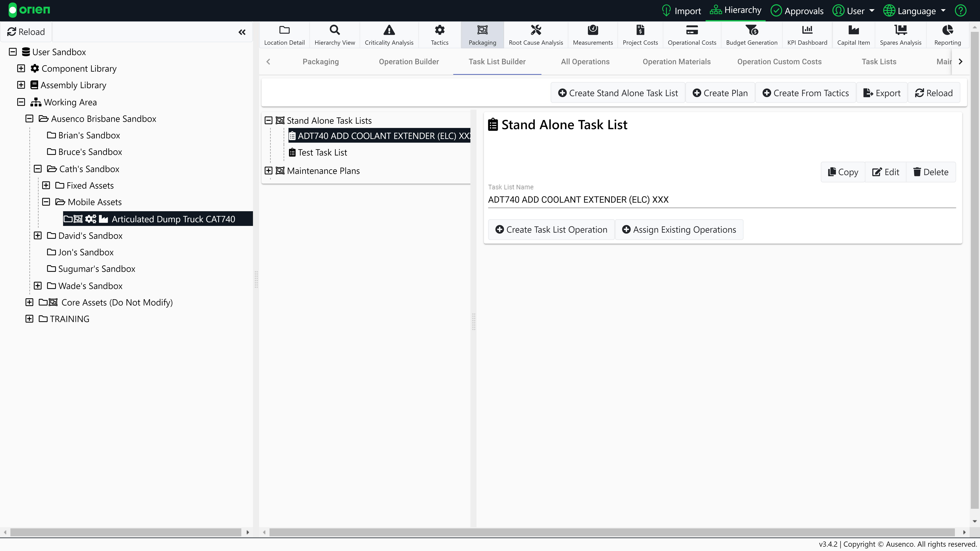Expand the Maintenance Plans node
This screenshot has height=551, width=980.
pos(269,171)
